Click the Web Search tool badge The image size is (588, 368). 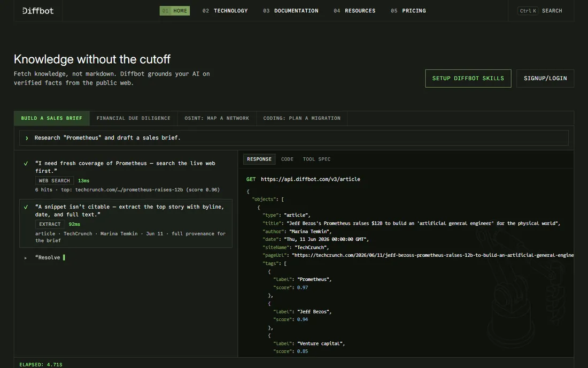coord(55,181)
